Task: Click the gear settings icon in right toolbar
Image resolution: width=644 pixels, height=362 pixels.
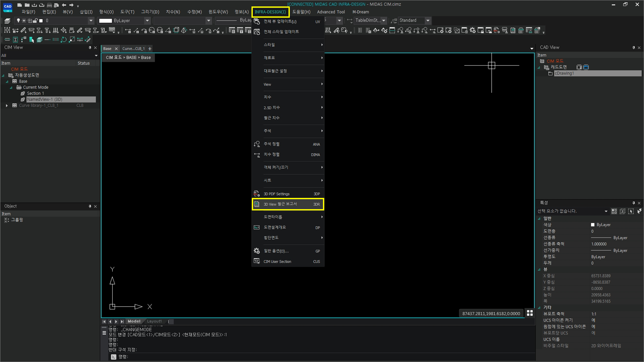Action: [473, 30]
